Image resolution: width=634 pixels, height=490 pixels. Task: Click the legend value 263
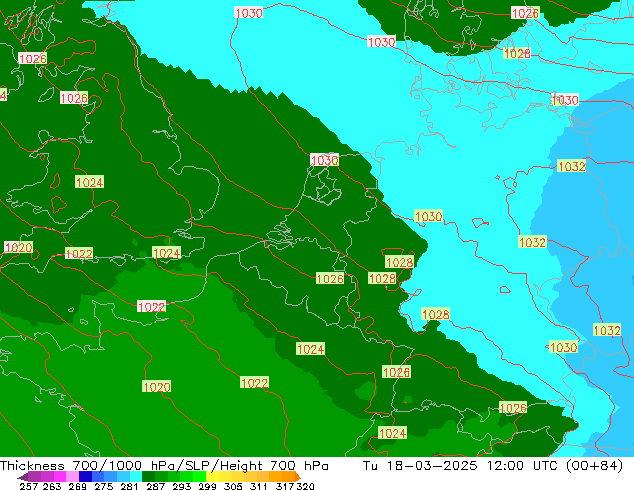coord(52,486)
